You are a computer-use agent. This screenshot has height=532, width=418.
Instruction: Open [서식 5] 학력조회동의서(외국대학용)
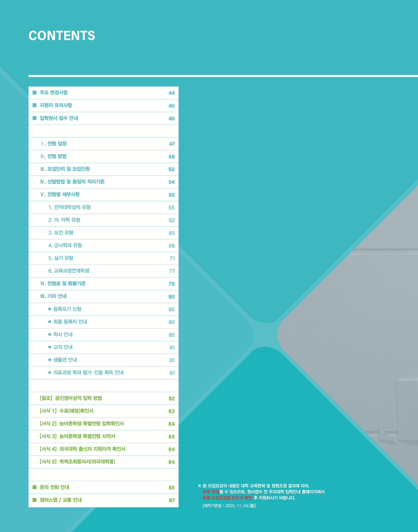point(103,462)
